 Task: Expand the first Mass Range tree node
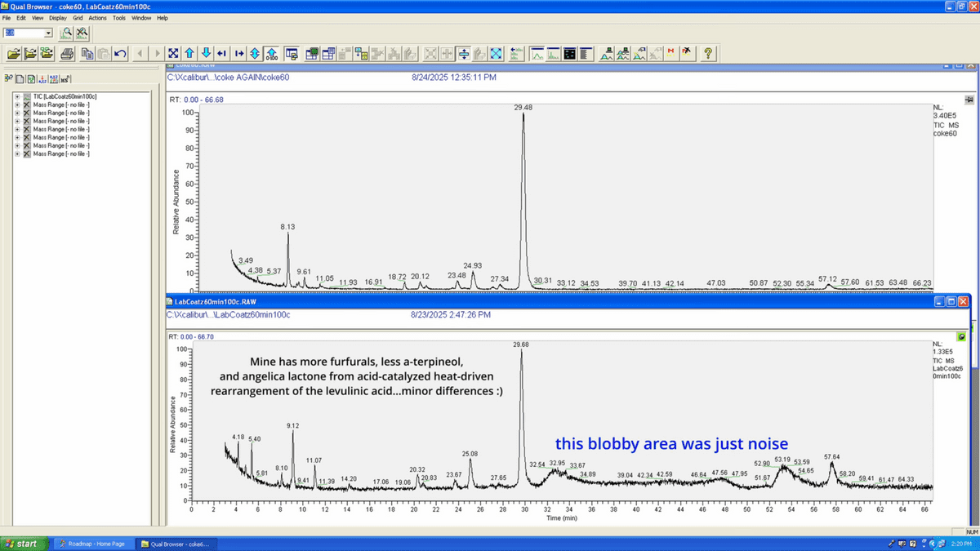point(17,104)
